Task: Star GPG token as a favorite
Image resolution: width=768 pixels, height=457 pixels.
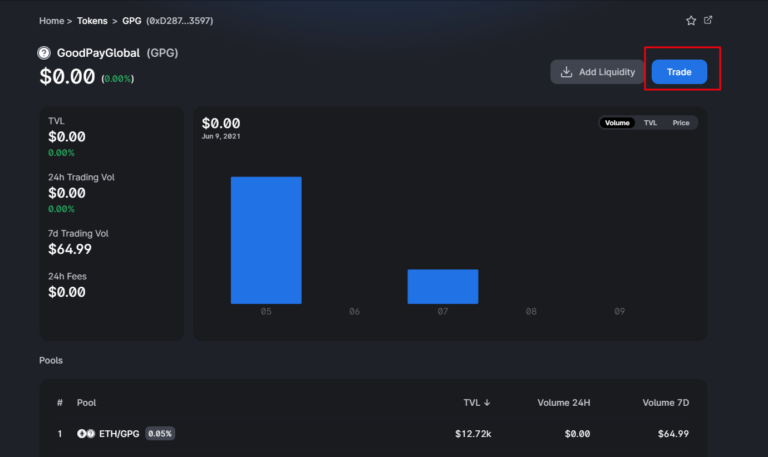Action: coord(691,20)
